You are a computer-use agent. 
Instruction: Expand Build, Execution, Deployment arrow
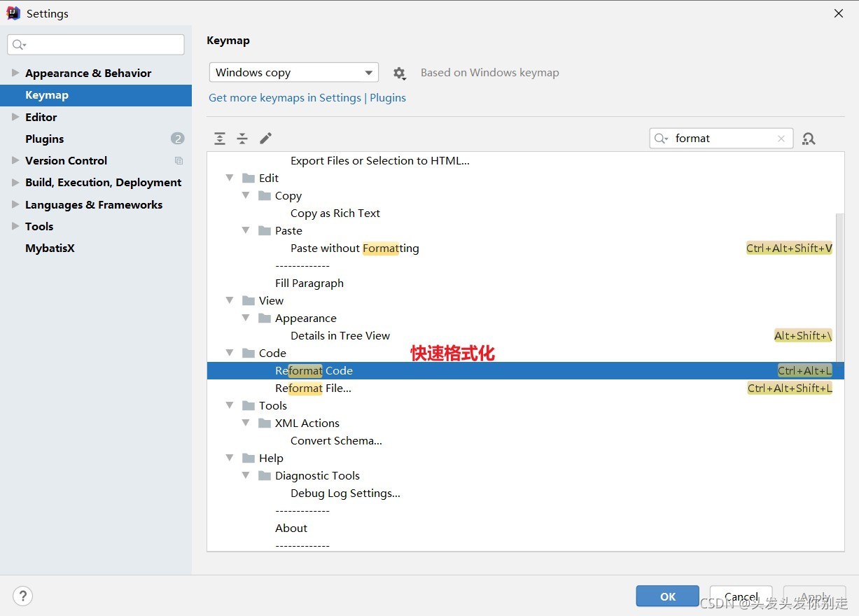pos(15,182)
